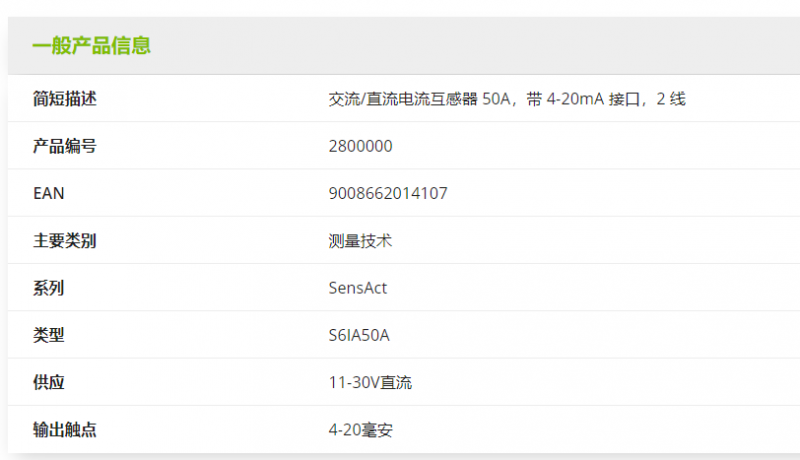The height and width of the screenshot is (460, 800).
Task: Click the 产品编号 row label
Action: [65, 146]
